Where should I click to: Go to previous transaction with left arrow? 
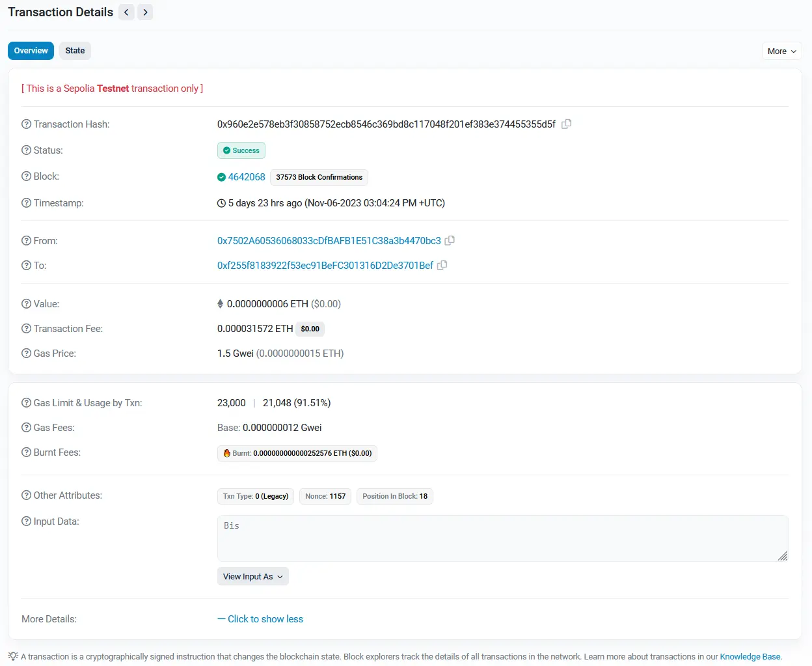point(126,12)
